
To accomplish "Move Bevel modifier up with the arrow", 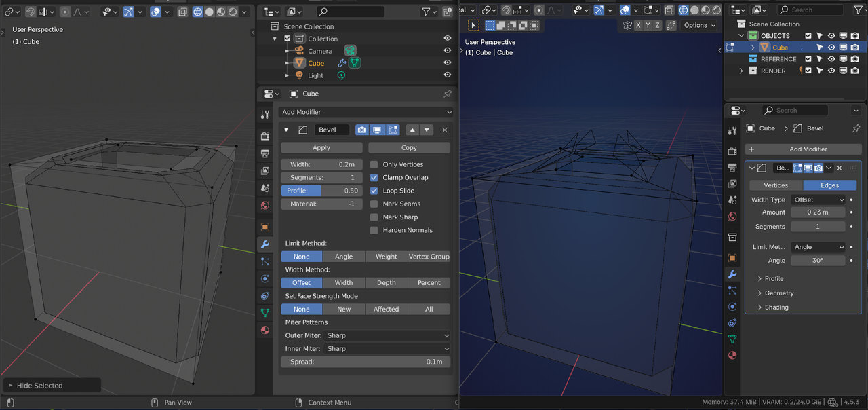I will click(x=412, y=130).
